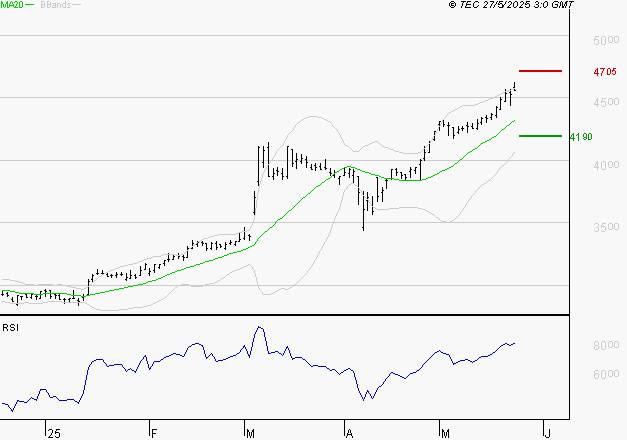The width and height of the screenshot is (627, 440).
Task: Click the BBands legend label
Action: 56,5
